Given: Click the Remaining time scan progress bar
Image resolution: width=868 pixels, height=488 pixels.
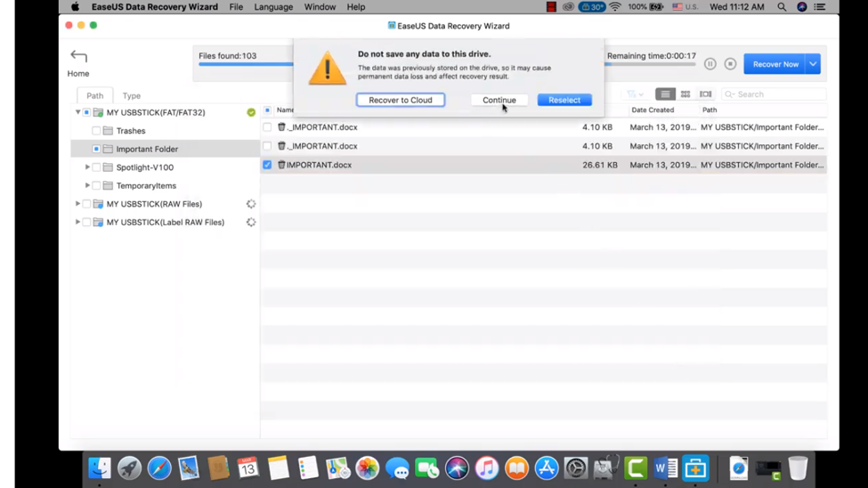Looking at the screenshot, I should (x=650, y=65).
